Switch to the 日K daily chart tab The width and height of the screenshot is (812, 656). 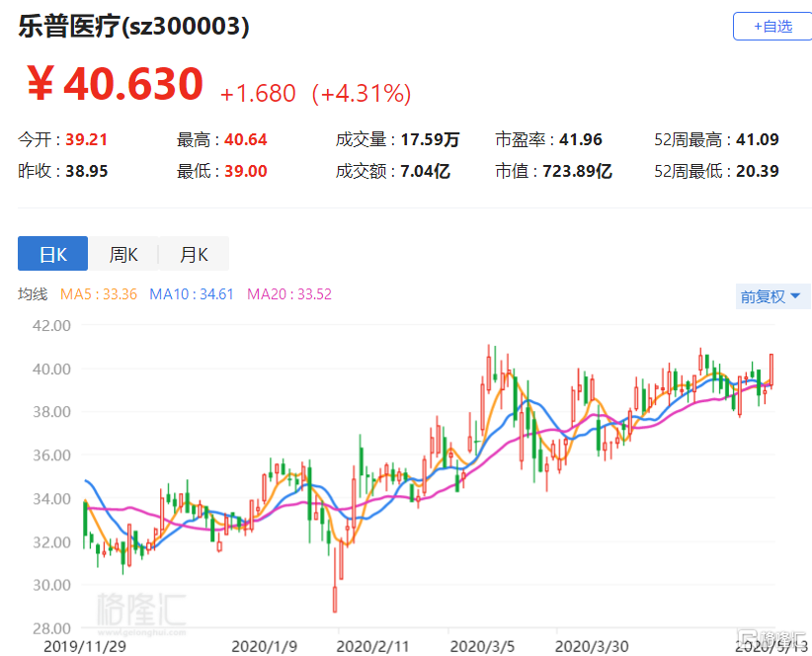(x=52, y=254)
